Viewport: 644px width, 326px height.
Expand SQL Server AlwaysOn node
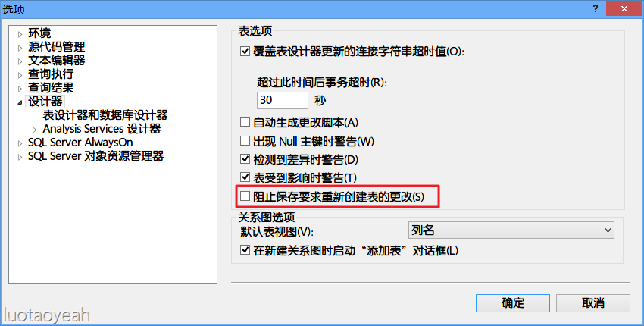click(20, 143)
